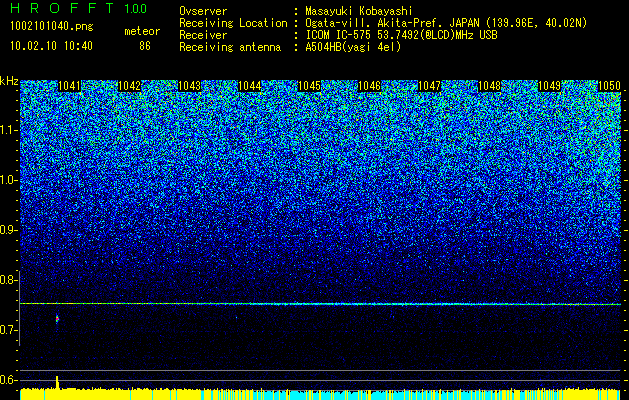Click the 1042 time marker

point(130,86)
